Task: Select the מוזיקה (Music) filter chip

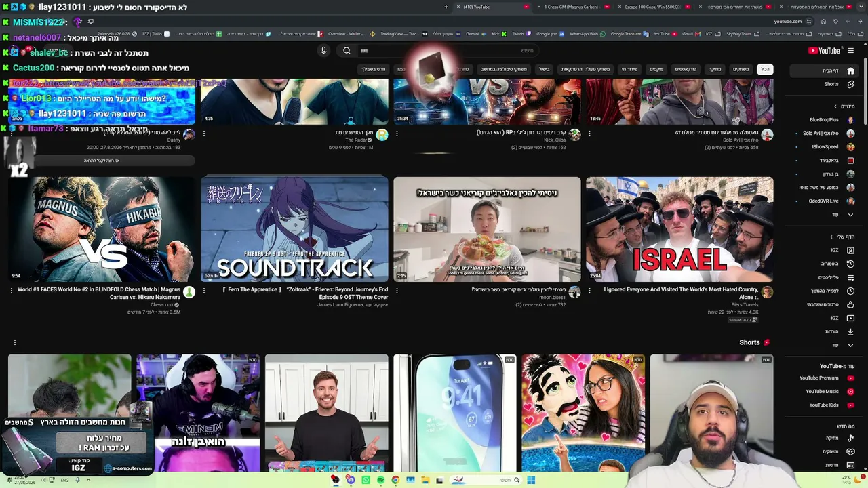Action: [x=715, y=69]
